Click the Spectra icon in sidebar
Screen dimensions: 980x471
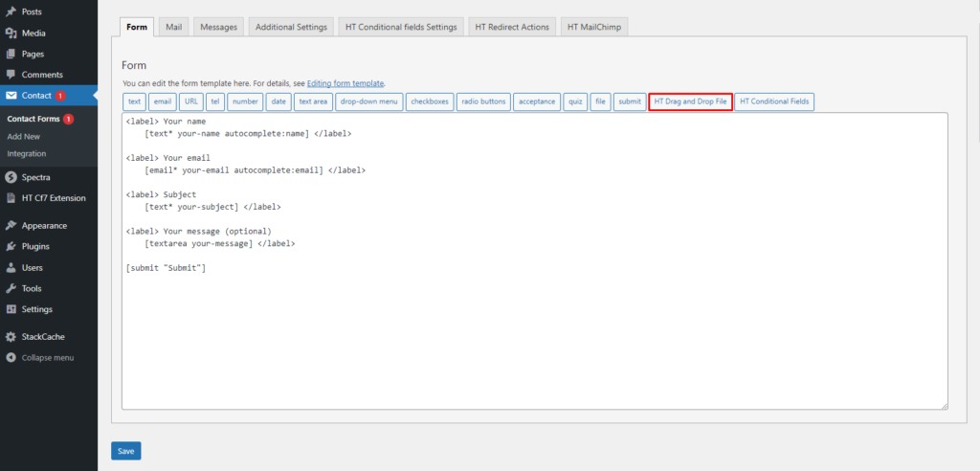point(11,177)
